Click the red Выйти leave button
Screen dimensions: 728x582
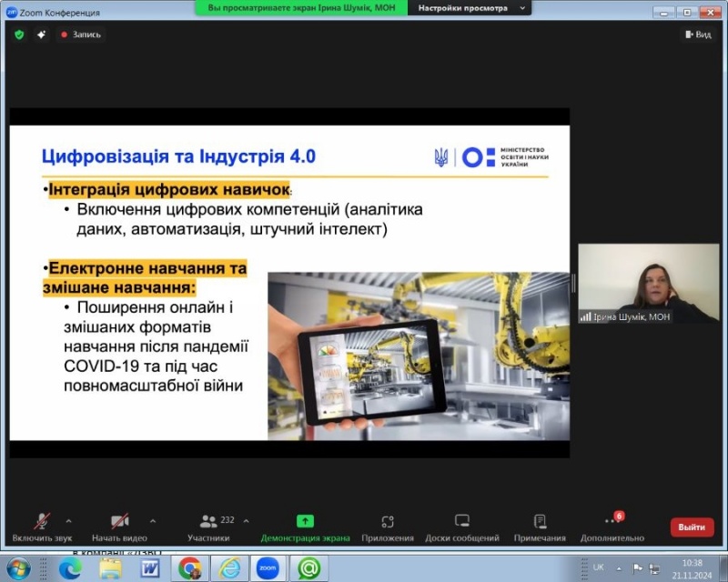tap(692, 527)
